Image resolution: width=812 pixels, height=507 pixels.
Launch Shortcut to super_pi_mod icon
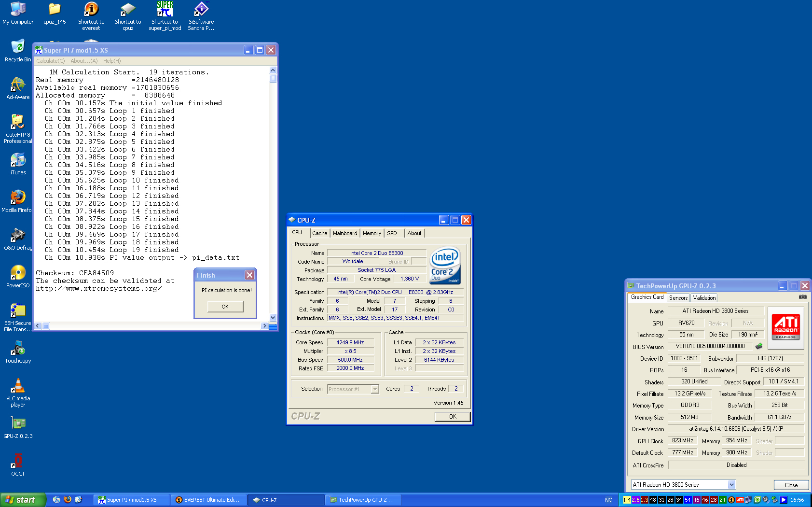[x=165, y=16]
